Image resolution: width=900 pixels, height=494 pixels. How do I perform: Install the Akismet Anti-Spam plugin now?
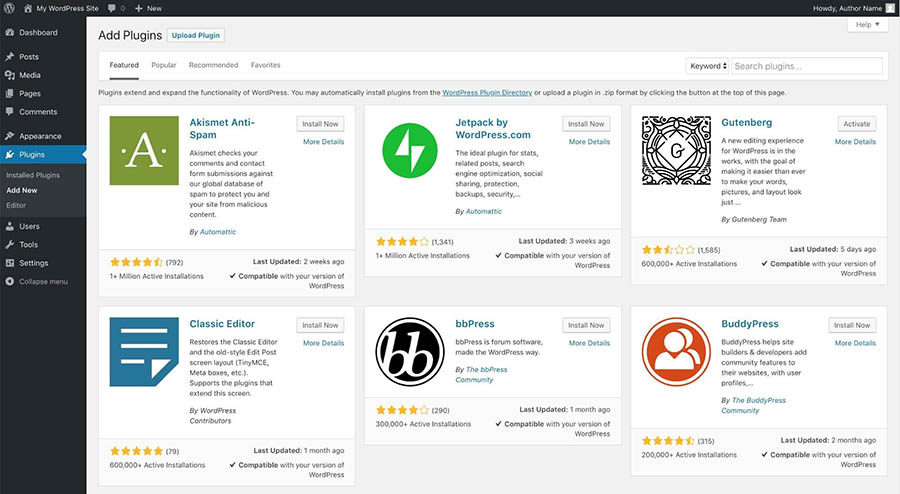[320, 124]
